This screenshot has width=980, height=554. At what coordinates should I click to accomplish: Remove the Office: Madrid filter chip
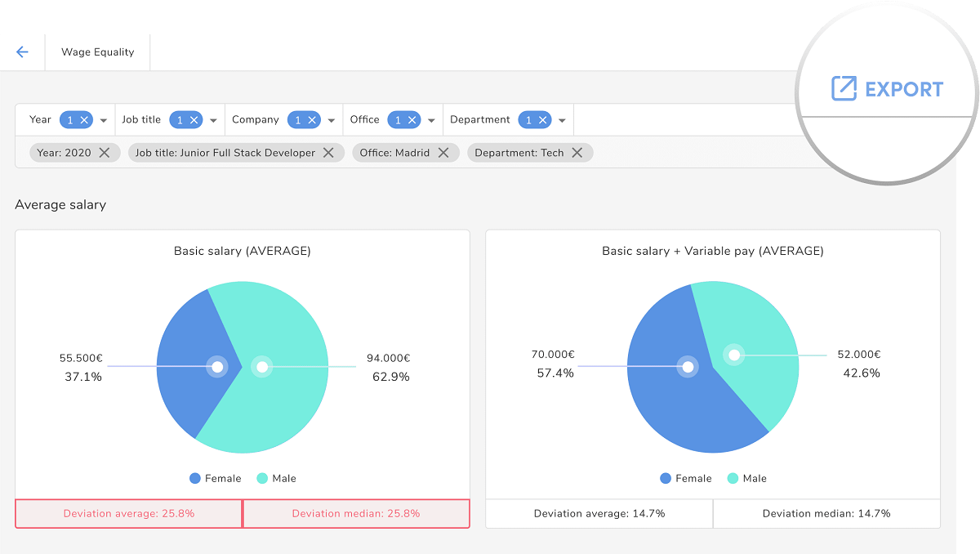pyautogui.click(x=443, y=153)
